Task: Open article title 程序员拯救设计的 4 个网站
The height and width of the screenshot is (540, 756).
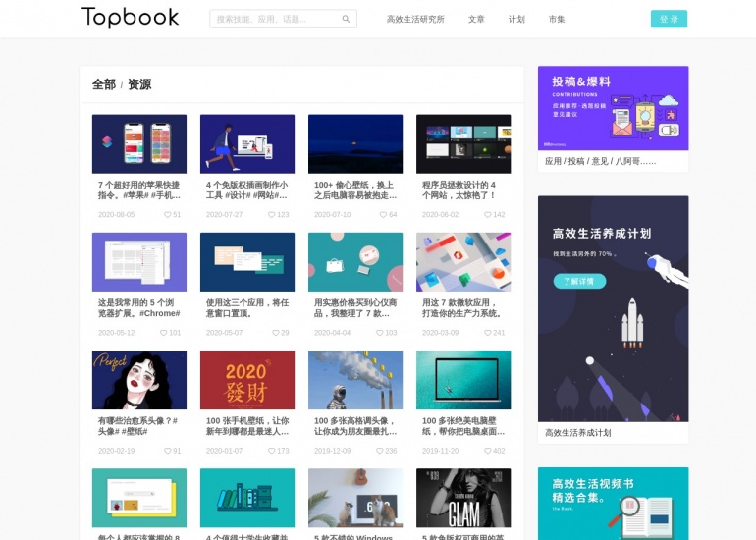Action: [x=459, y=189]
